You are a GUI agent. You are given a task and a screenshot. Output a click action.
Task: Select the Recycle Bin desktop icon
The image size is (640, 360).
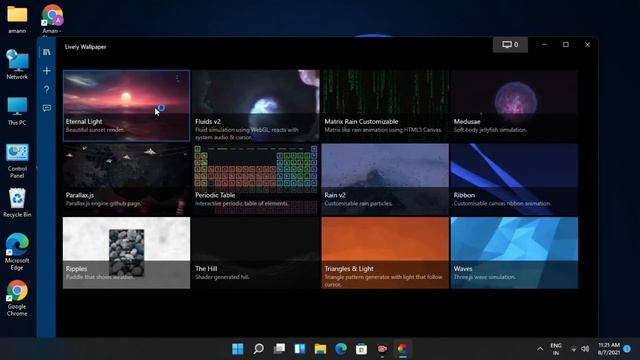pos(17,202)
